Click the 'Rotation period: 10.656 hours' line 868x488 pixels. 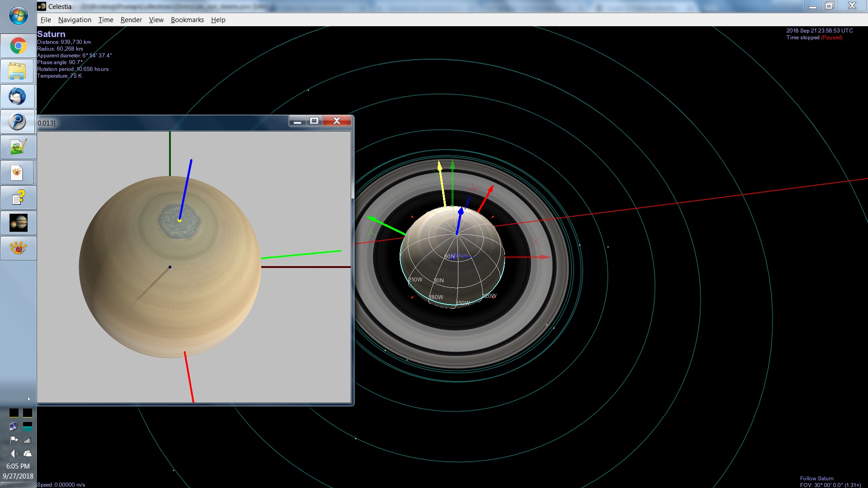[x=73, y=69]
